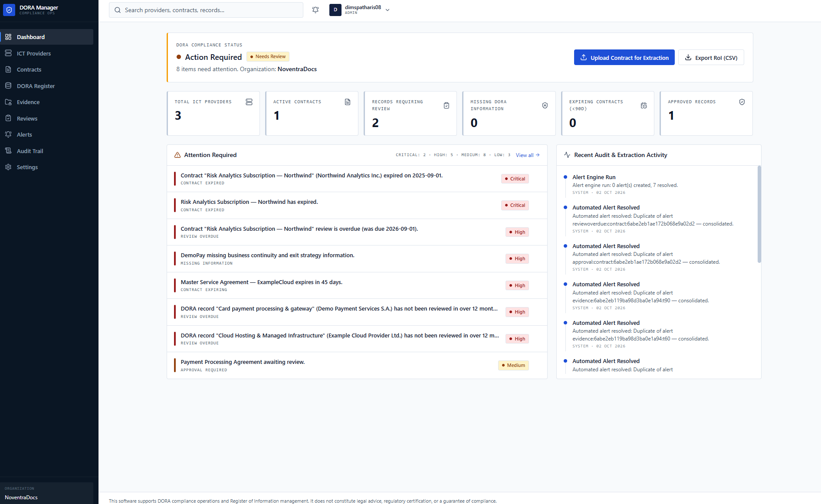
Task: Open Northwind review overdue alert row
Action: coord(357,232)
